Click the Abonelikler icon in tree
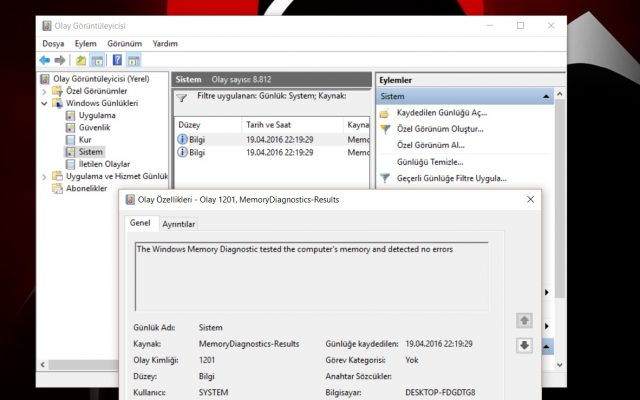 tap(57, 188)
